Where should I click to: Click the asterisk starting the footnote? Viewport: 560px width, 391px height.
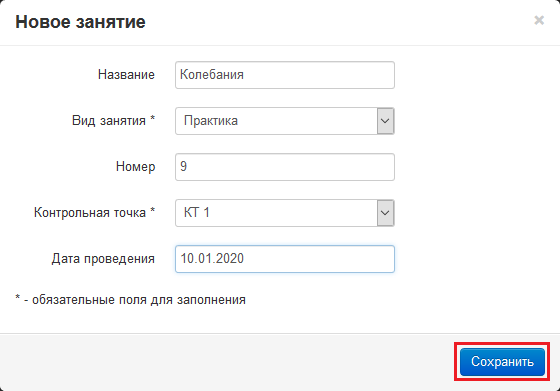coord(18,298)
